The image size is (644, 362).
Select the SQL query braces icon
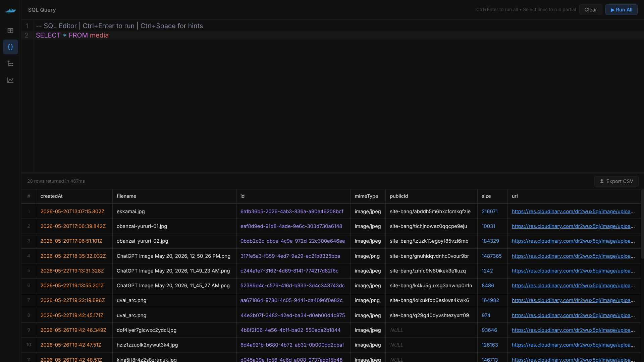[x=10, y=47]
